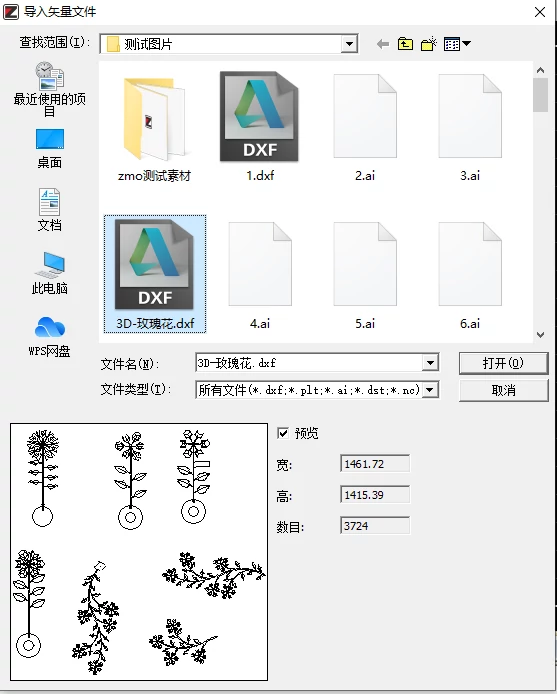This screenshot has width=557, height=694.
Task: Close the 导入矢量文件 dialog
Action: click(x=540, y=12)
